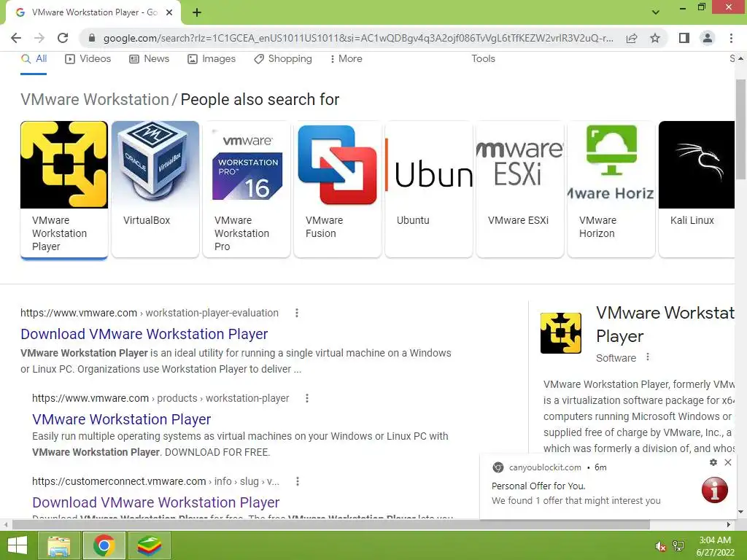Open options for workstation-player-evaluation result
The image size is (747, 560).
(297, 313)
